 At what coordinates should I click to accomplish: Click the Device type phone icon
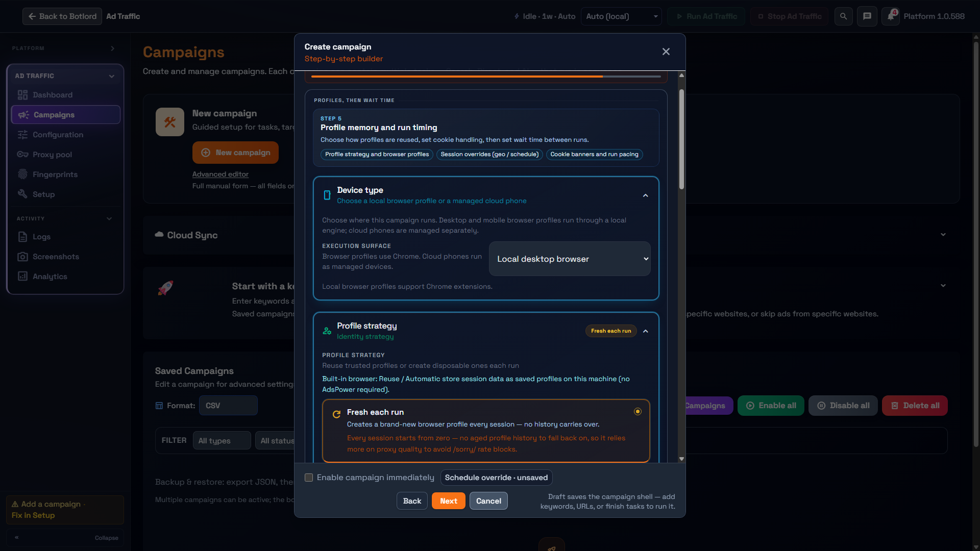(327, 195)
